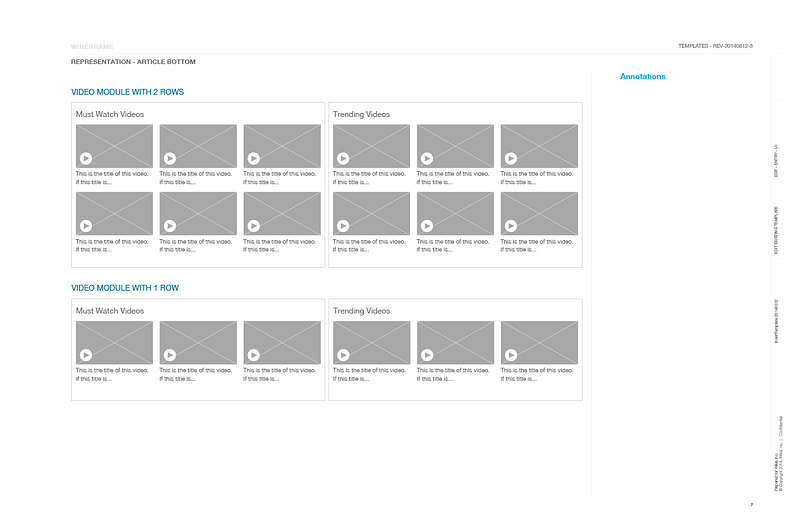
Task: Open title text under third Trending video, 1-row module
Action: coord(537,375)
